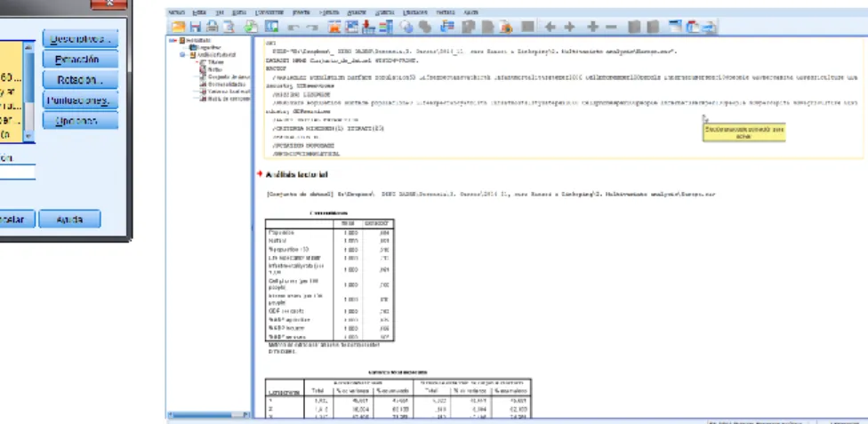868x424 pixels.
Task: Click the Save floppy-disk icon in the toolbar
Action: click(195, 27)
